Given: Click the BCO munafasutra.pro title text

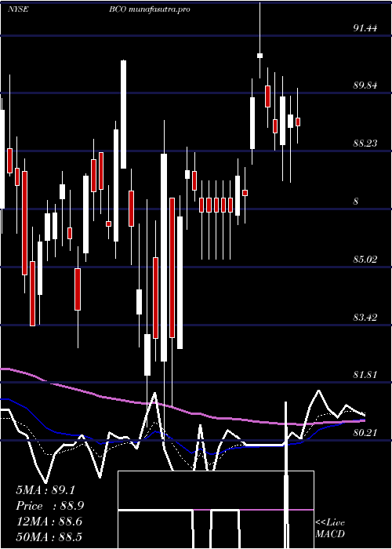Looking at the screenshot, I should [x=150, y=9].
